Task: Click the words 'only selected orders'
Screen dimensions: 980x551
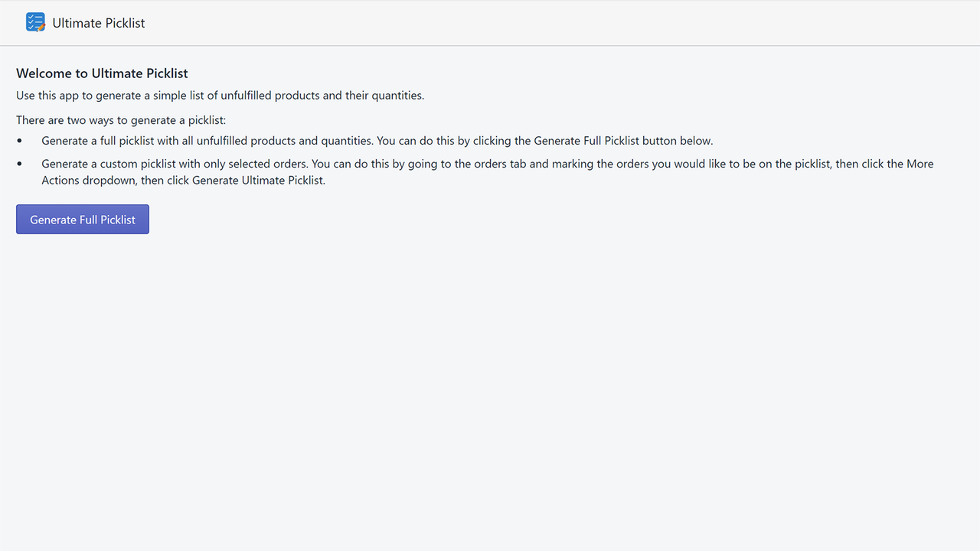Action: click(256, 164)
